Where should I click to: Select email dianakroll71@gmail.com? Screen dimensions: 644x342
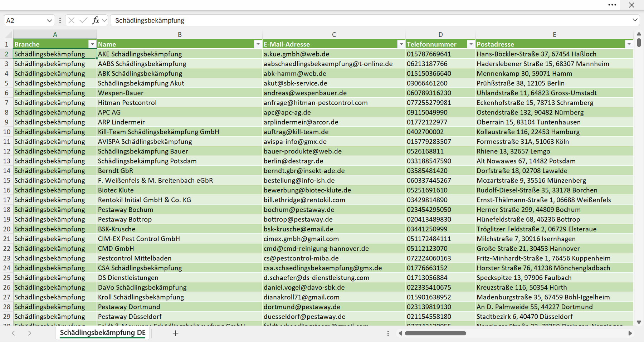(334, 297)
